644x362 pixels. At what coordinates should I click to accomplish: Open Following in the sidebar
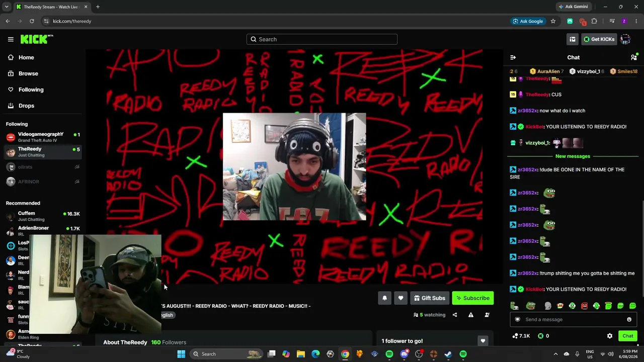pos(43,89)
